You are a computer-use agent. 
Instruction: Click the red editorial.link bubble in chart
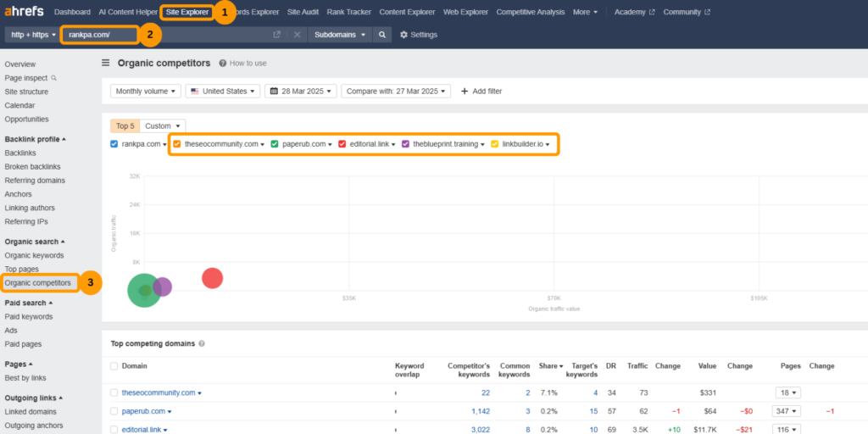[212, 278]
